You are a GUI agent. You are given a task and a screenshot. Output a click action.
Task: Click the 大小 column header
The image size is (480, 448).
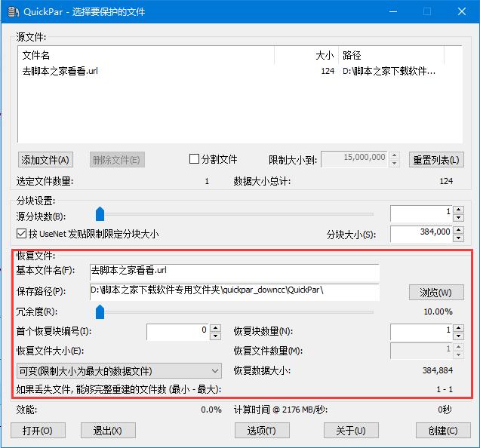pyautogui.click(x=306, y=55)
